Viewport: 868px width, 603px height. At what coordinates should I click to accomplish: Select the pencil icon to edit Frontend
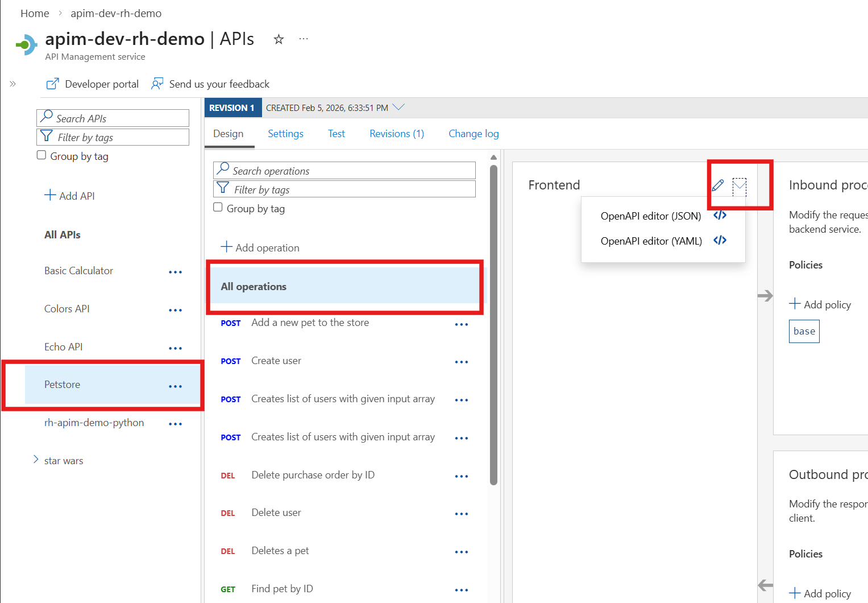[x=718, y=184]
